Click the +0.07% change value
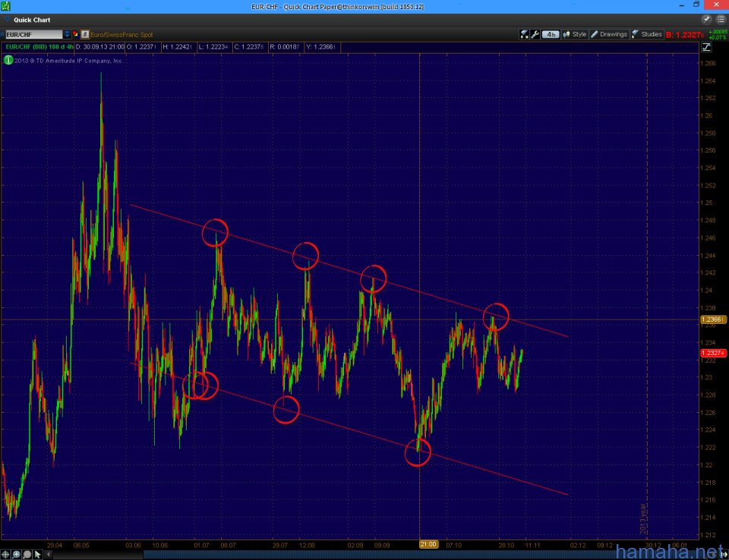Viewport: 729px width, 560px height. pyautogui.click(x=718, y=38)
